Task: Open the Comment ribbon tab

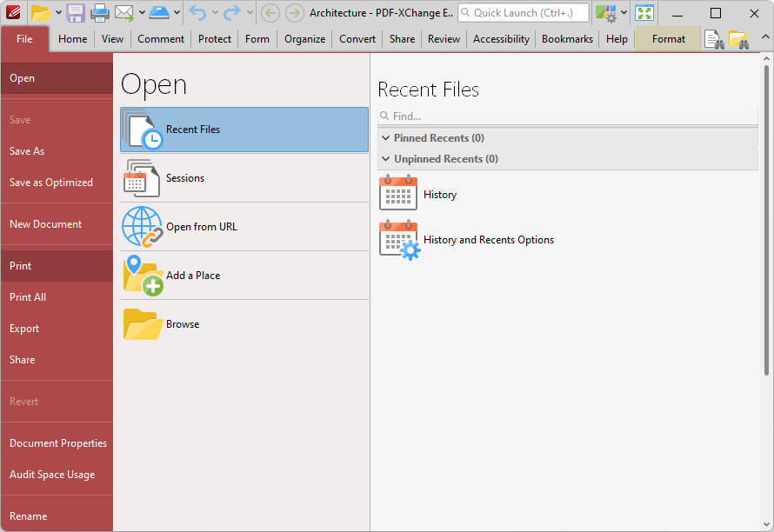Action: tap(161, 39)
